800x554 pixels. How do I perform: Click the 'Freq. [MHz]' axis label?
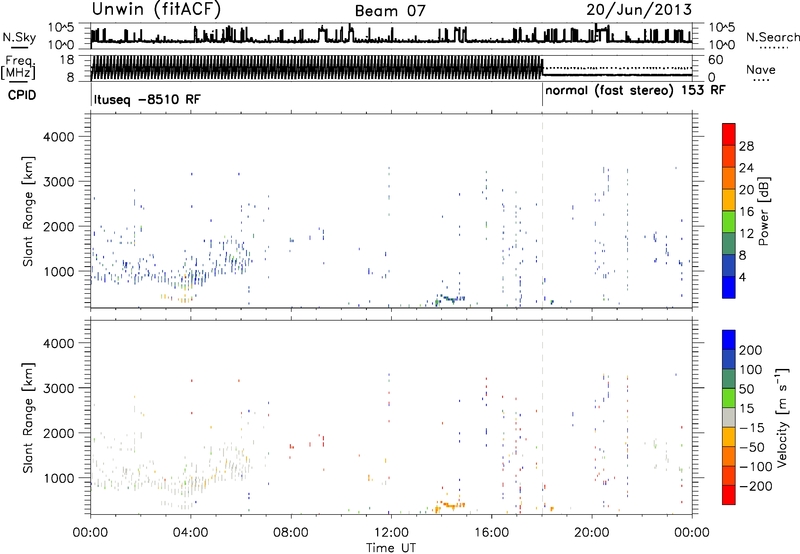20,67
